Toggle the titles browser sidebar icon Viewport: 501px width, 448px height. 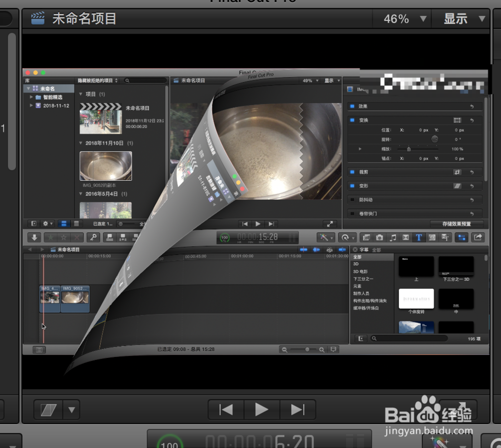pos(361,338)
